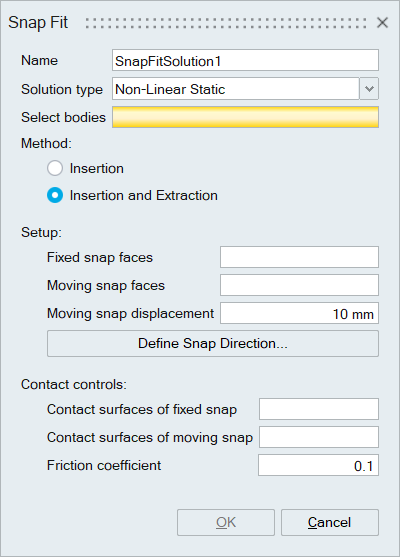Image resolution: width=400 pixels, height=557 pixels.
Task: Click the Snap Fit title text
Action: point(38,23)
